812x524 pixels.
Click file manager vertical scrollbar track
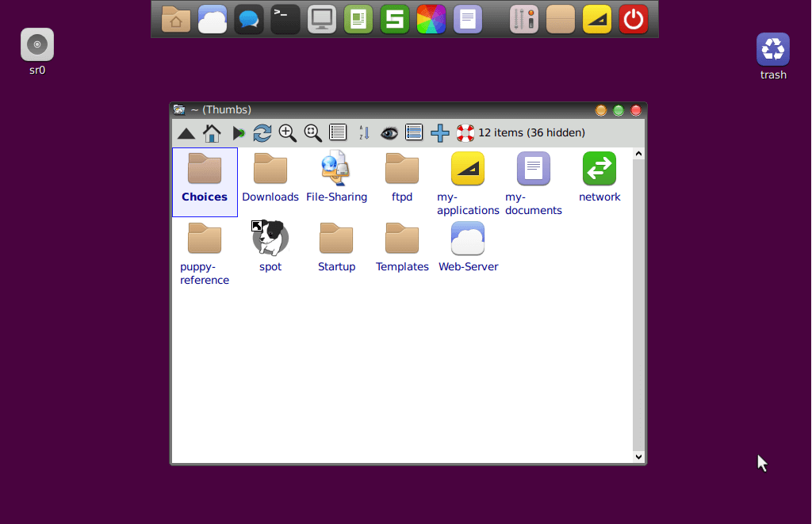pos(638,305)
